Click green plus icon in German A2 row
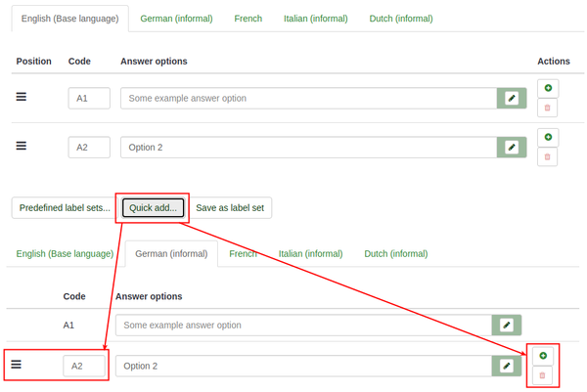Image resolution: width=587 pixels, height=392 pixels. [x=543, y=356]
